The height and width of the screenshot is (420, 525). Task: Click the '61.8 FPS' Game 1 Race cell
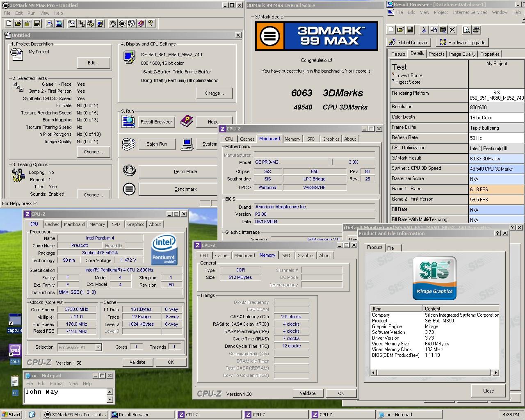[x=497, y=189]
